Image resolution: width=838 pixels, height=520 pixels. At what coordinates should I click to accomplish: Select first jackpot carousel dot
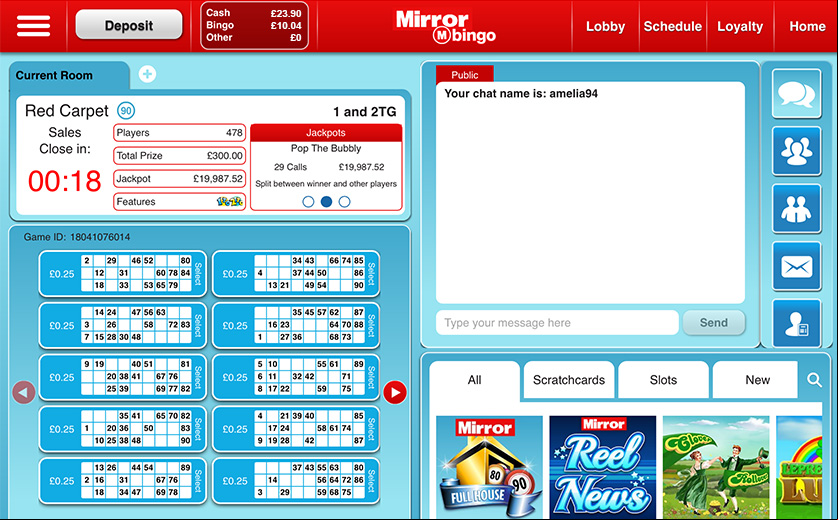(308, 201)
